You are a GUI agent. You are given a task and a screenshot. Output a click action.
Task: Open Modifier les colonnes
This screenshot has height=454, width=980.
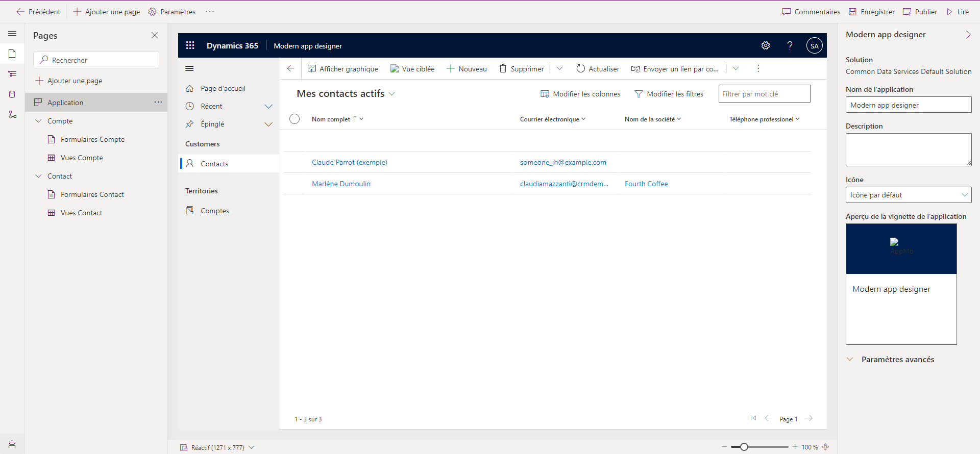[x=580, y=94]
